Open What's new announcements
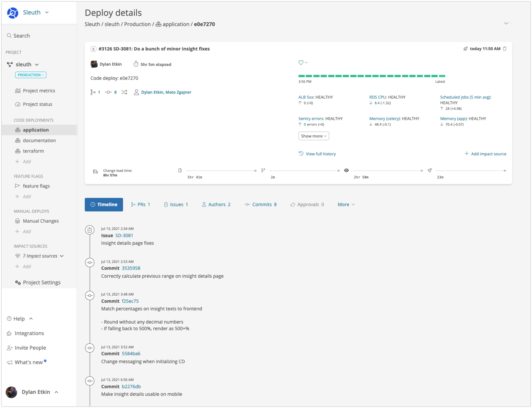The width and height of the screenshot is (532, 408). pyautogui.click(x=26, y=362)
